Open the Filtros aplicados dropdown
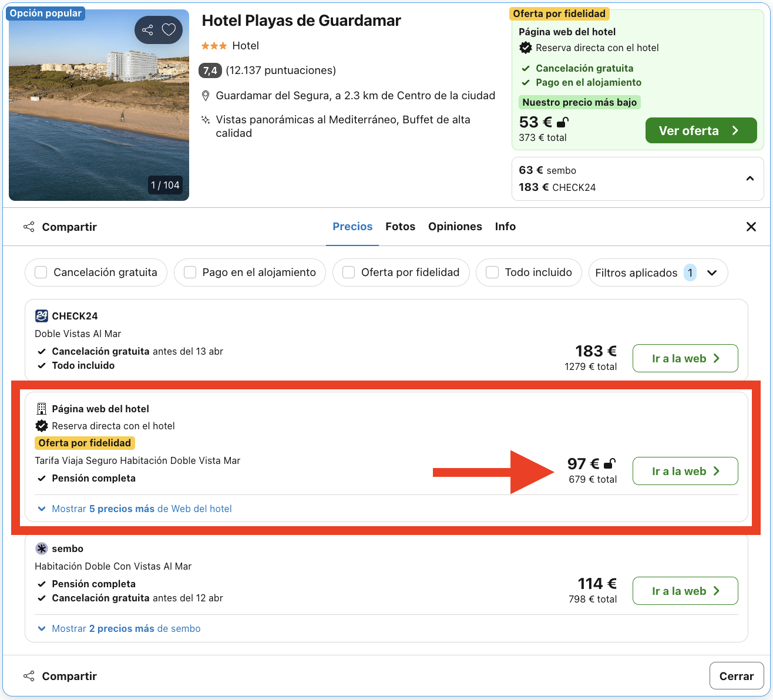 point(658,272)
